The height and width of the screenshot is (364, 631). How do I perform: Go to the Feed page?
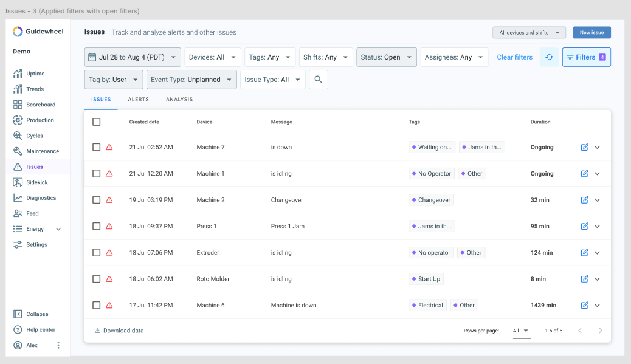(x=26, y=213)
